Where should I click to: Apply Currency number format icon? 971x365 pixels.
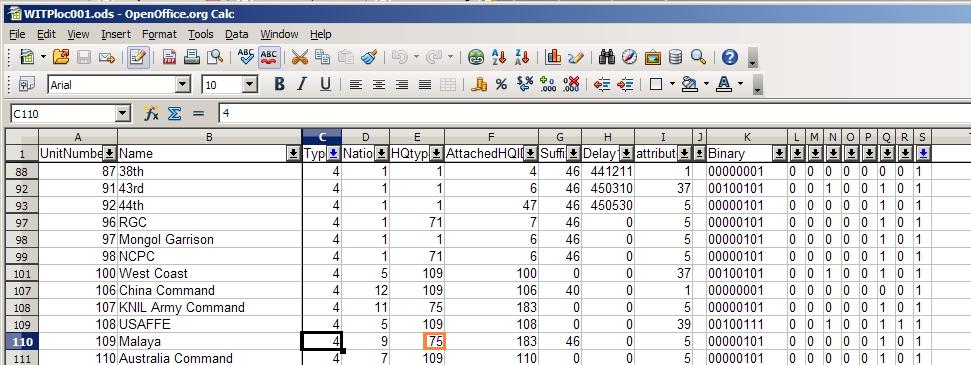click(x=478, y=84)
